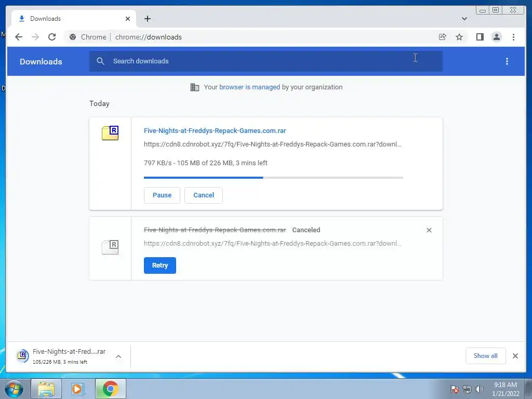532x399 pixels.
Task: Open the taskbar clock and date
Action: [x=506, y=389]
